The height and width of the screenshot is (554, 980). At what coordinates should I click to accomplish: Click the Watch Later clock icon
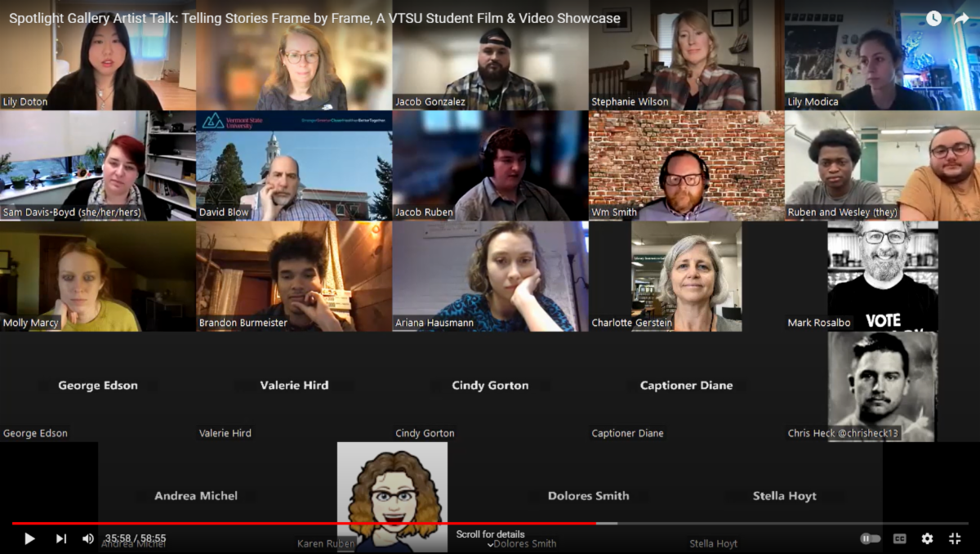[933, 18]
